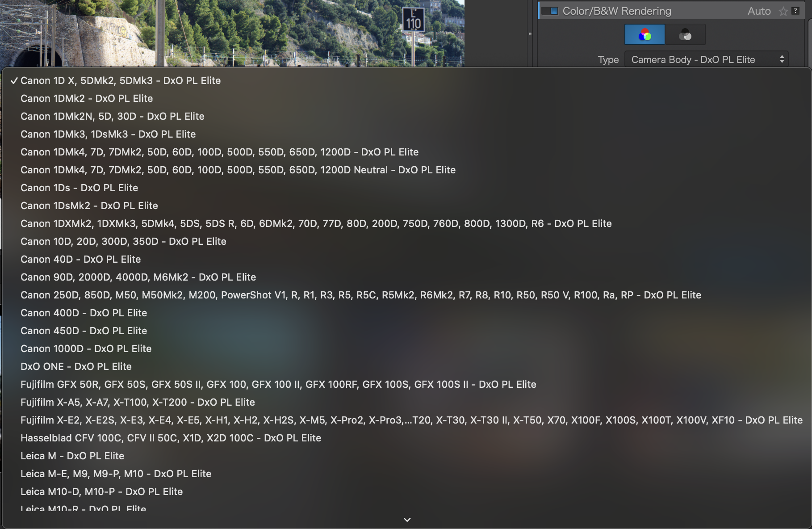Choose Canon 10D, 20D, 300D, 350D profile
This screenshot has height=529, width=812.
point(406,241)
